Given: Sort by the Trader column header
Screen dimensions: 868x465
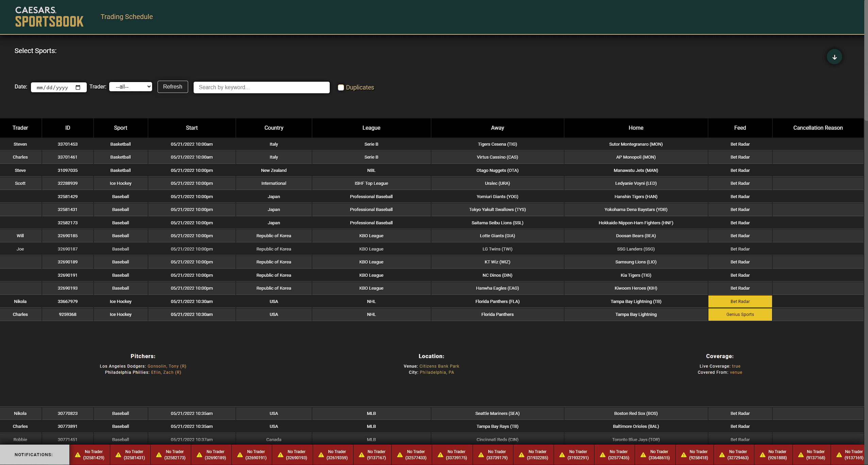Looking at the screenshot, I should [x=20, y=128].
